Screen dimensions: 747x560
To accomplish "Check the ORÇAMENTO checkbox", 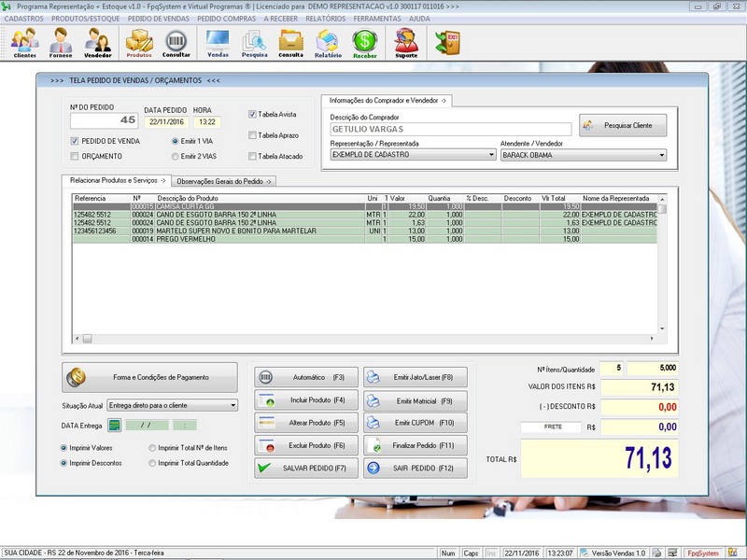I will point(75,156).
